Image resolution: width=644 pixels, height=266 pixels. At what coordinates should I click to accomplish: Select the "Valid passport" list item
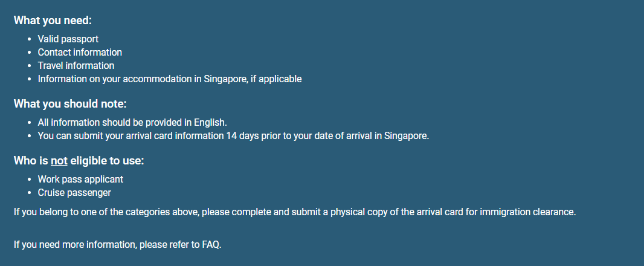(x=68, y=39)
